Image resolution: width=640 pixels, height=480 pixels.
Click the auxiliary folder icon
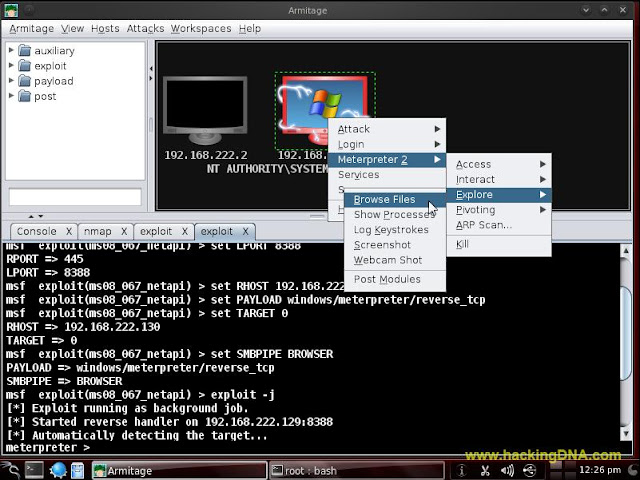pyautogui.click(x=25, y=51)
